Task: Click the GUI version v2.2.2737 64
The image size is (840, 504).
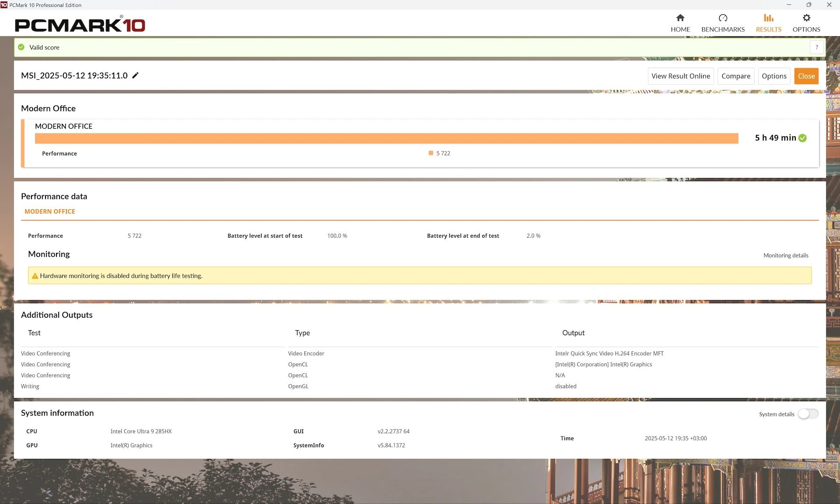Action: point(394,431)
